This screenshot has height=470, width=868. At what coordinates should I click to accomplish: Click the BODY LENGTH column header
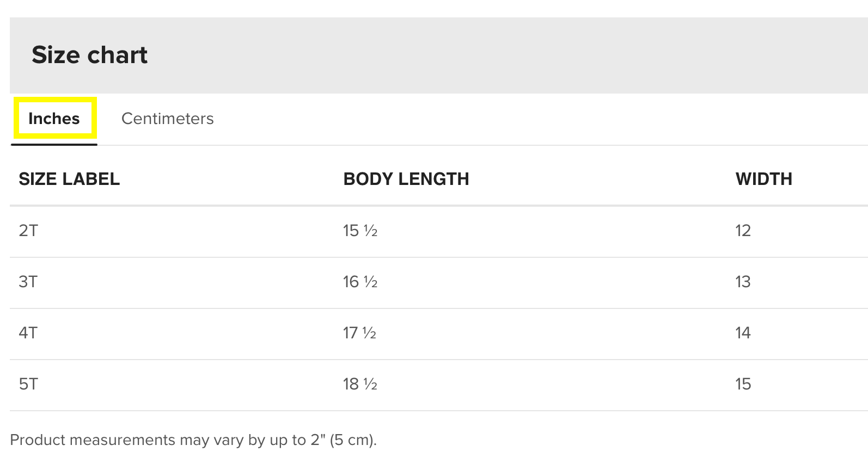tap(406, 179)
